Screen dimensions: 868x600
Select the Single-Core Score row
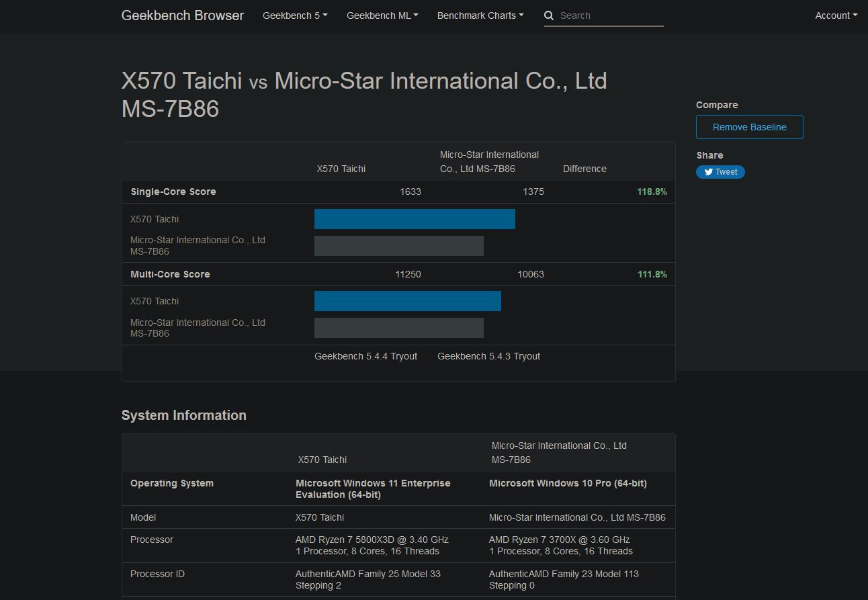(x=173, y=191)
